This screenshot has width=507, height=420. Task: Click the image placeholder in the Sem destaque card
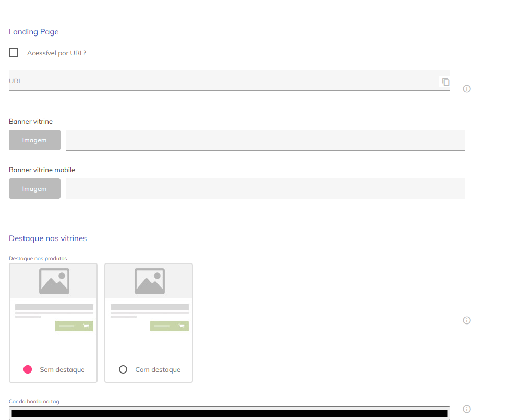click(54, 281)
